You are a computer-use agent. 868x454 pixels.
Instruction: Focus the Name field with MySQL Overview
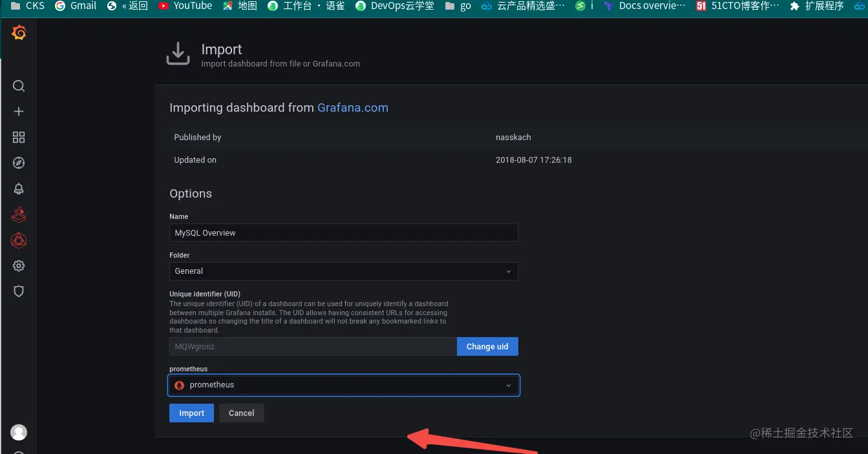(x=344, y=232)
